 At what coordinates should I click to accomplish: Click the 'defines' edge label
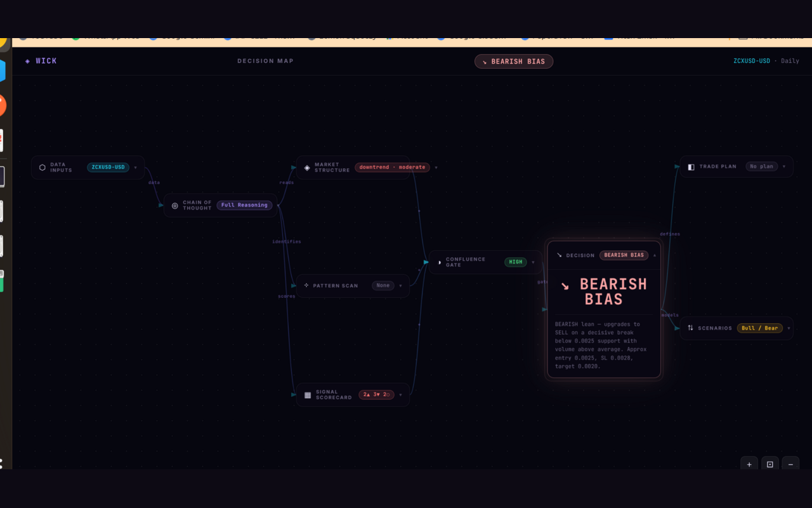(x=670, y=234)
